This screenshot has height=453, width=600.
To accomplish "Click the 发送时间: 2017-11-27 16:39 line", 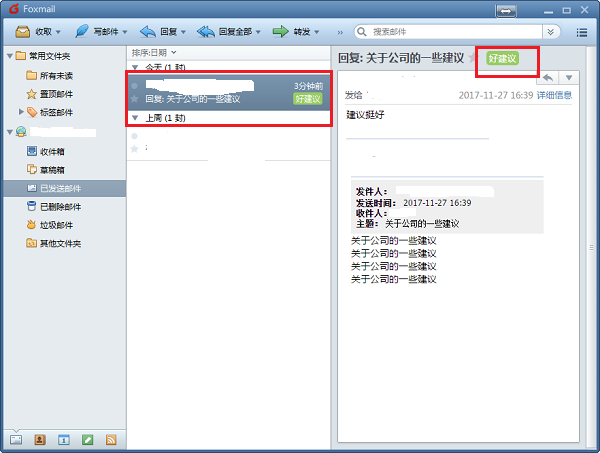I will pos(413,203).
